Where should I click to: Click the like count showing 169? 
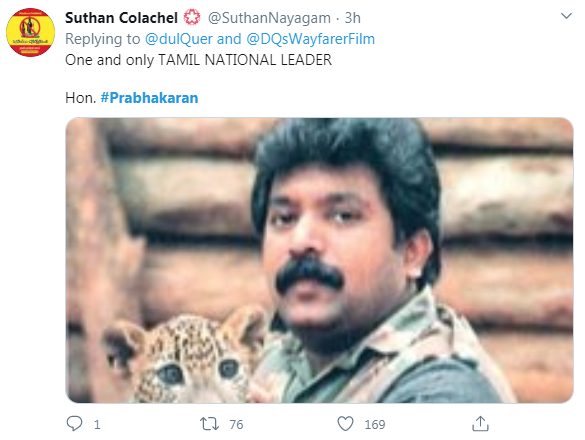[375, 424]
